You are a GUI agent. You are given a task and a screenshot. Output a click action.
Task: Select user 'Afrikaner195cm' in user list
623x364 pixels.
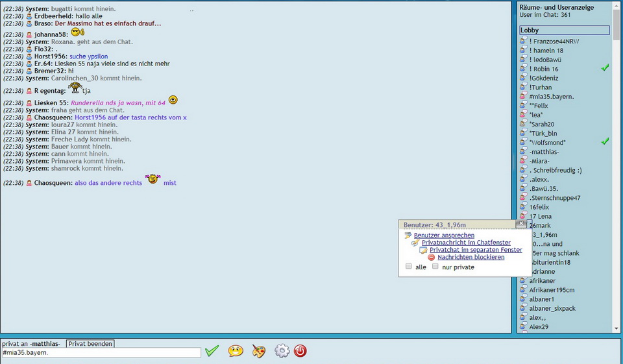coord(552,290)
